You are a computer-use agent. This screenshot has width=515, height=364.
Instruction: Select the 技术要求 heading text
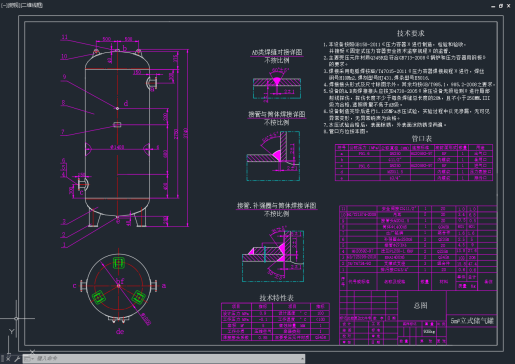[411, 33]
